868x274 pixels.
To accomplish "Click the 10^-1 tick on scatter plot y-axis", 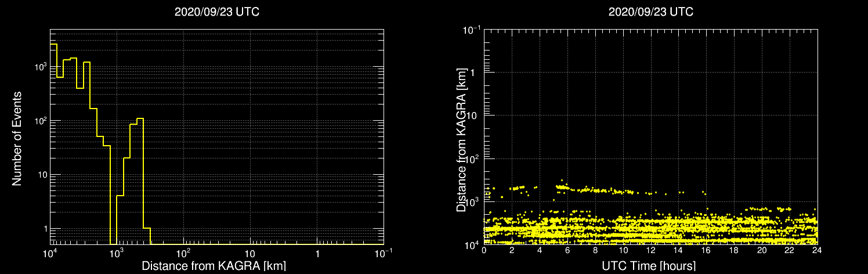I will point(473,29).
